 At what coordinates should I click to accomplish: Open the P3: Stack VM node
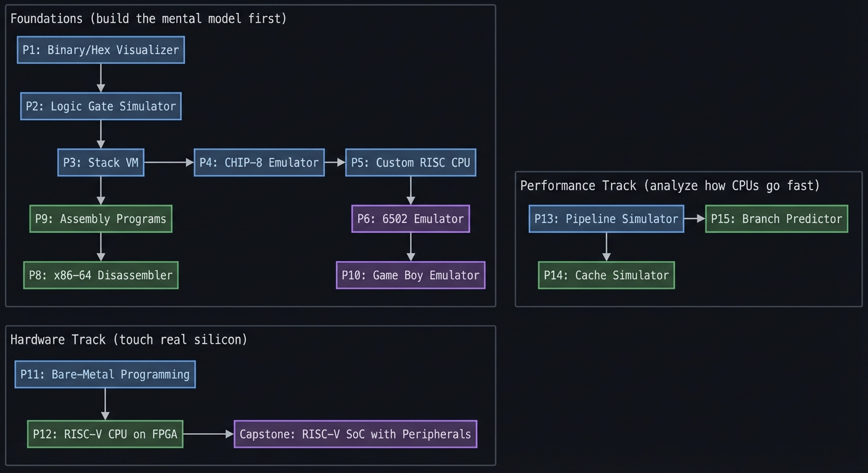tap(100, 162)
